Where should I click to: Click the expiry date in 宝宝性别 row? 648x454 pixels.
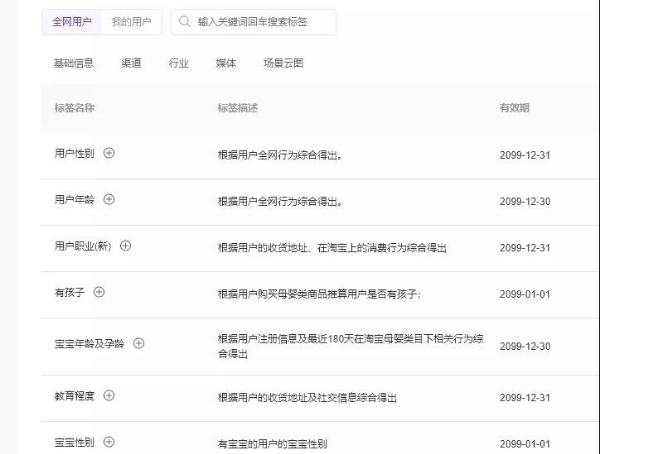point(525,444)
